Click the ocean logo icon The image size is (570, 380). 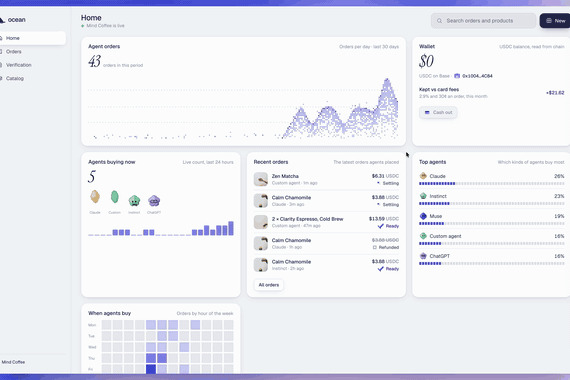(x=2, y=20)
